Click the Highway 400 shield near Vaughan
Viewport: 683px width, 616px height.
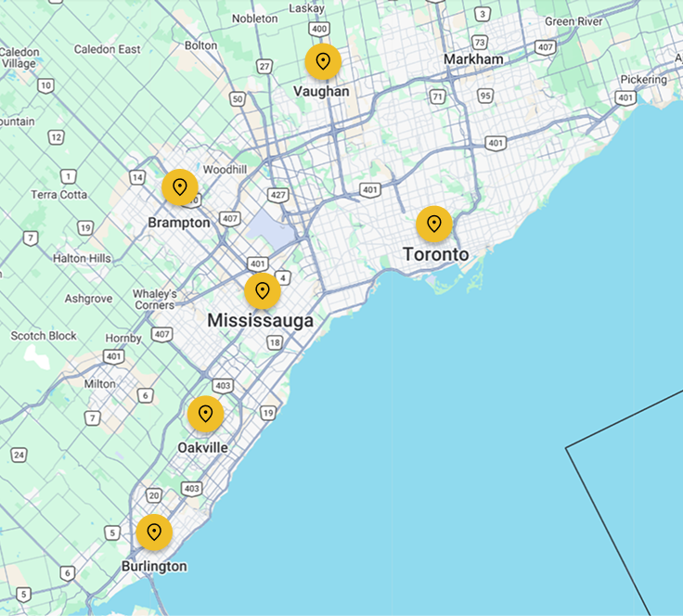pos(320,30)
